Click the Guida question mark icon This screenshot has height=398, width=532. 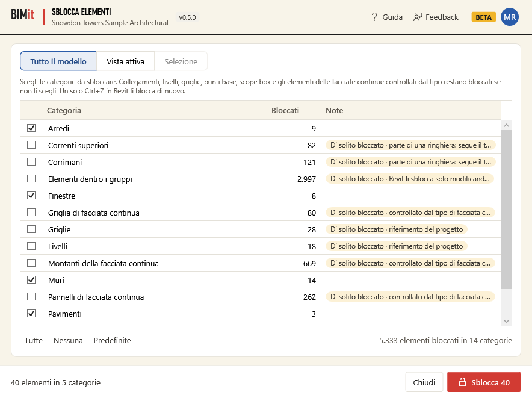click(x=374, y=17)
